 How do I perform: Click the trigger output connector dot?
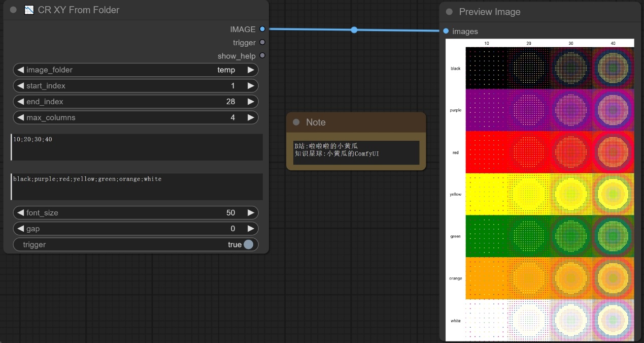tap(262, 43)
